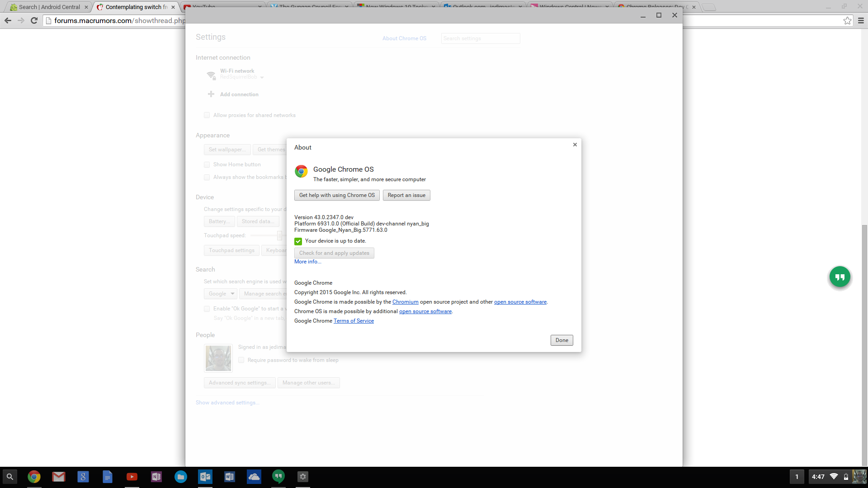Click the user avatar in the system tray
The image size is (868, 488).
click(859, 477)
